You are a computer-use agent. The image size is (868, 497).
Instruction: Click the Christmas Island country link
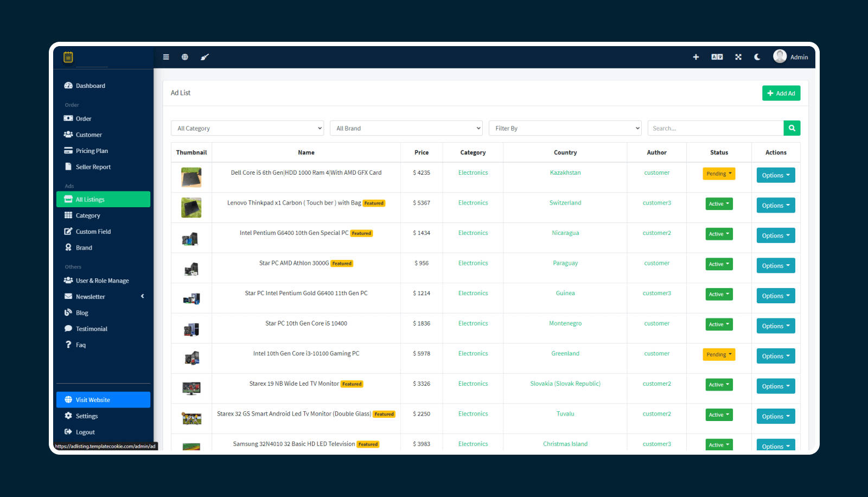coord(565,444)
